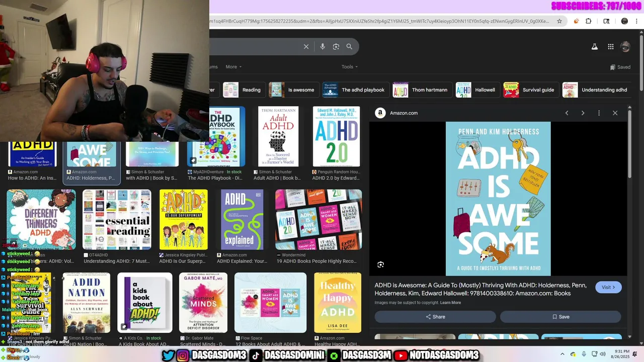Open Flow Space 12 Books thumbnail
The image size is (644, 362).
tap(270, 303)
